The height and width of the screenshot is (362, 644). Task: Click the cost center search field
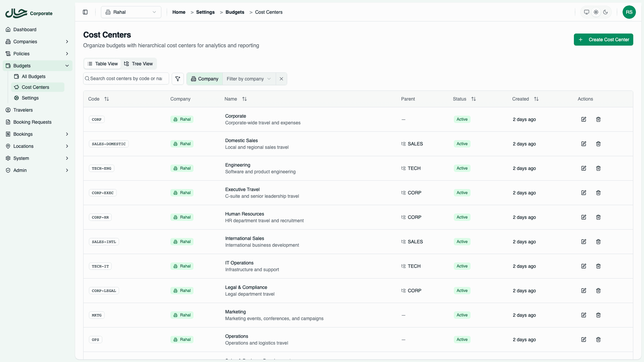[x=126, y=78]
